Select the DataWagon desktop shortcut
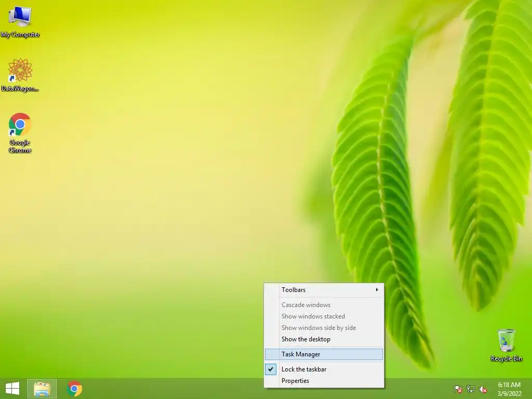 tap(20, 75)
